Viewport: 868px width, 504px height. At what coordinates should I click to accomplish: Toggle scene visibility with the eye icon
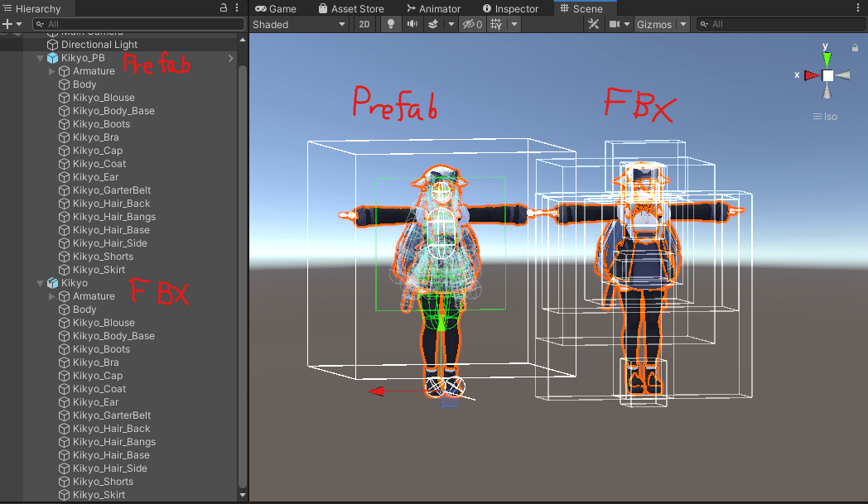(468, 24)
